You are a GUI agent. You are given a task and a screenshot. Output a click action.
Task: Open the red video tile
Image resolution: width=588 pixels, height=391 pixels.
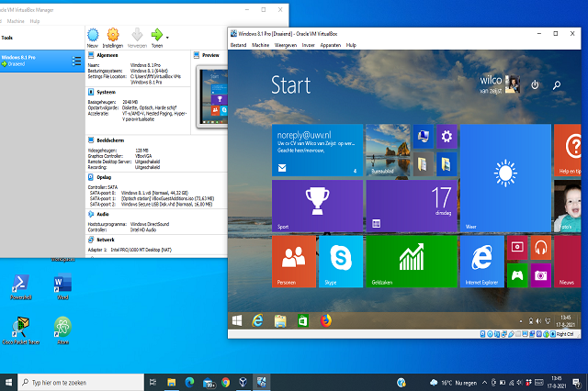pyautogui.click(x=517, y=248)
